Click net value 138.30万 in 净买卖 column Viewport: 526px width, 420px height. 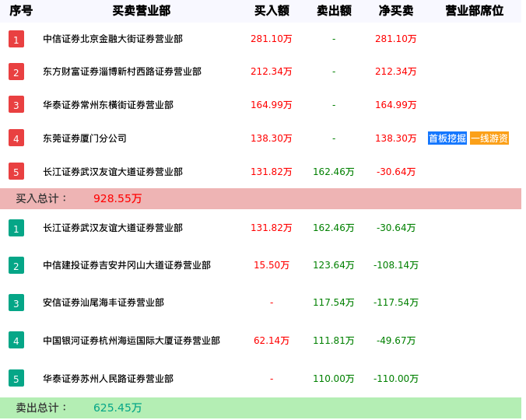coord(396,138)
